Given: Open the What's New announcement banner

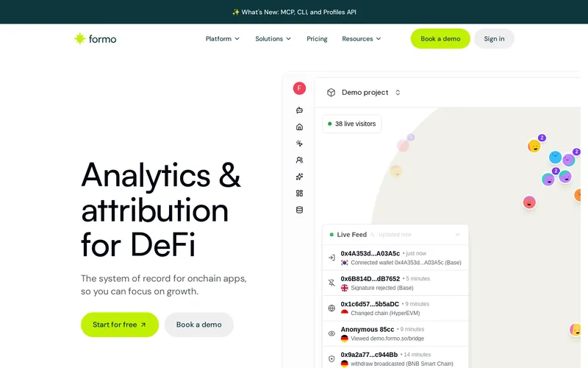Looking at the screenshot, I should 294,12.
